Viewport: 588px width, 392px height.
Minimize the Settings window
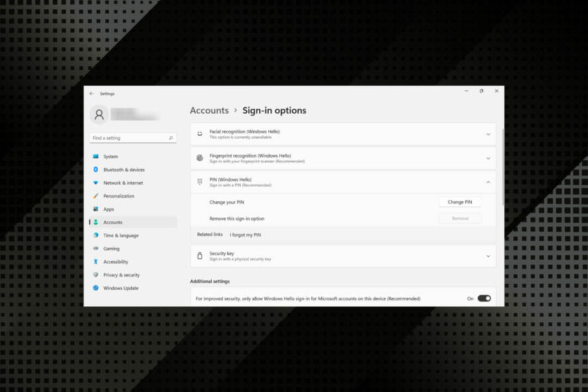click(466, 91)
